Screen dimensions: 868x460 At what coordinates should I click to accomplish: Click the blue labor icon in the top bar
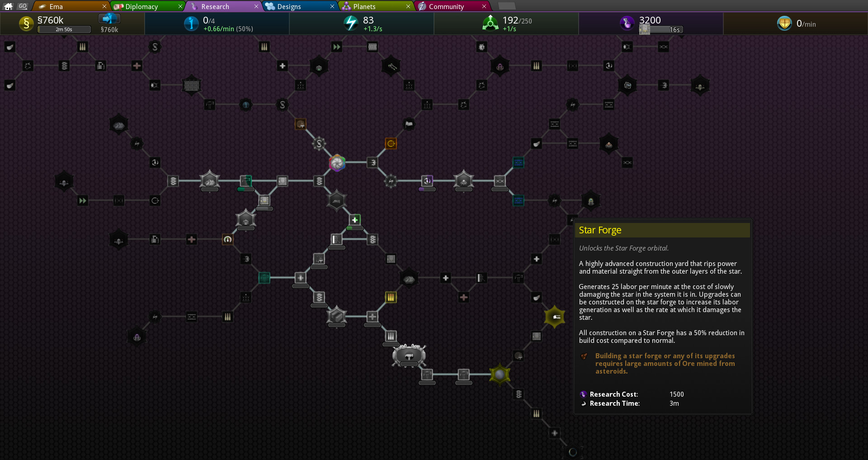(190, 24)
